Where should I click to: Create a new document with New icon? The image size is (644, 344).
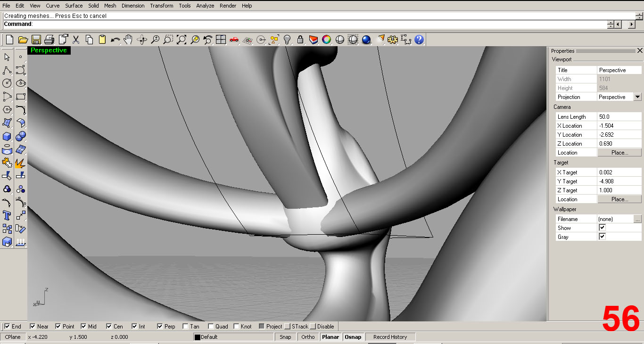[x=10, y=40]
